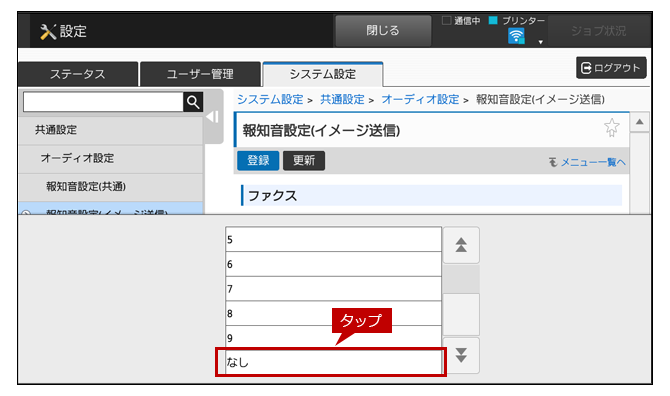670x396 pixels.
Task: Focus the sidebar search input field
Action: [103, 102]
